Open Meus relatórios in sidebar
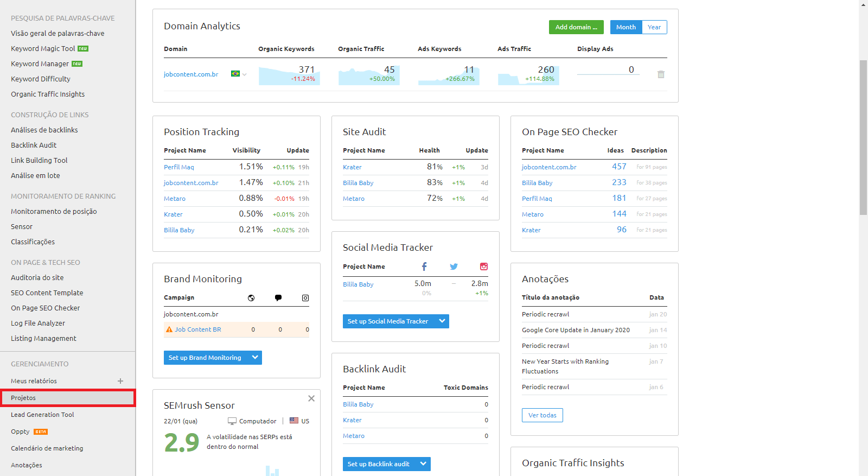Screen dimensions: 868x476 (34, 381)
